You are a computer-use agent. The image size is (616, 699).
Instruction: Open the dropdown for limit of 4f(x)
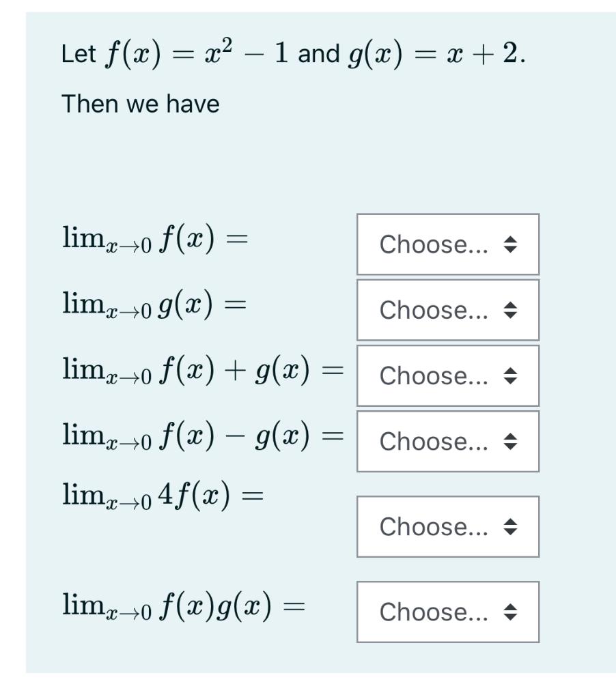coord(447,526)
